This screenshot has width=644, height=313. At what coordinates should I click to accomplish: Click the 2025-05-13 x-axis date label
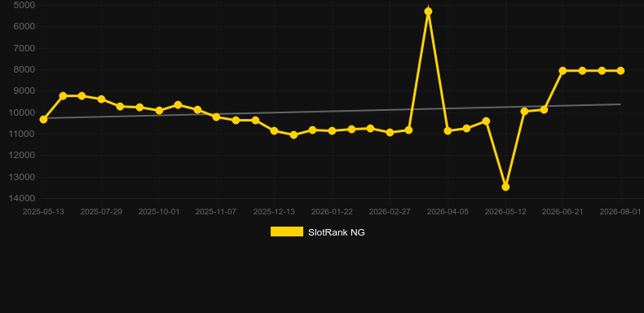point(43,212)
